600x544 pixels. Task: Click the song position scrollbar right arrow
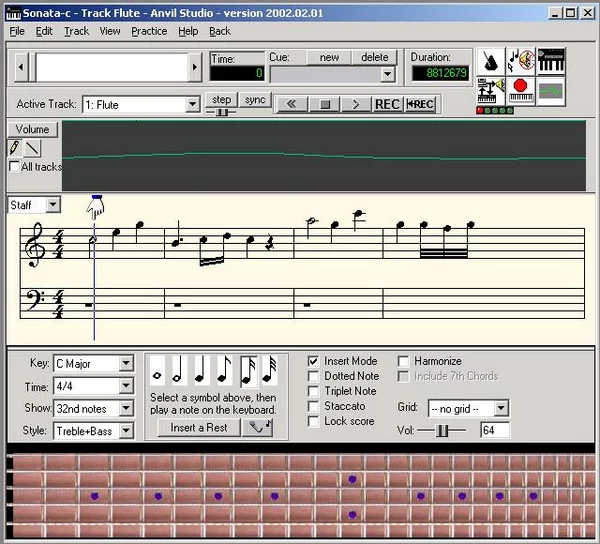(195, 67)
